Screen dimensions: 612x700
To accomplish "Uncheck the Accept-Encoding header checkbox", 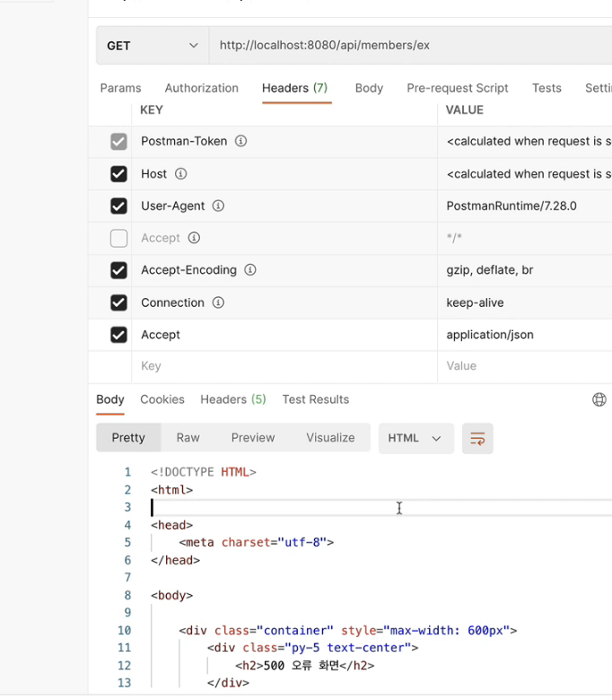I will point(118,270).
